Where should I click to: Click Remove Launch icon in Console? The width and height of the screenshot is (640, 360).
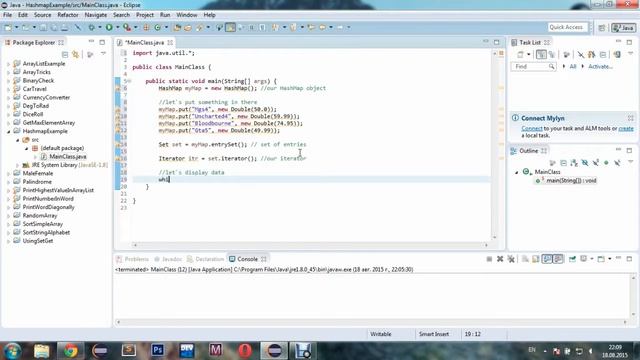[x=500, y=259]
